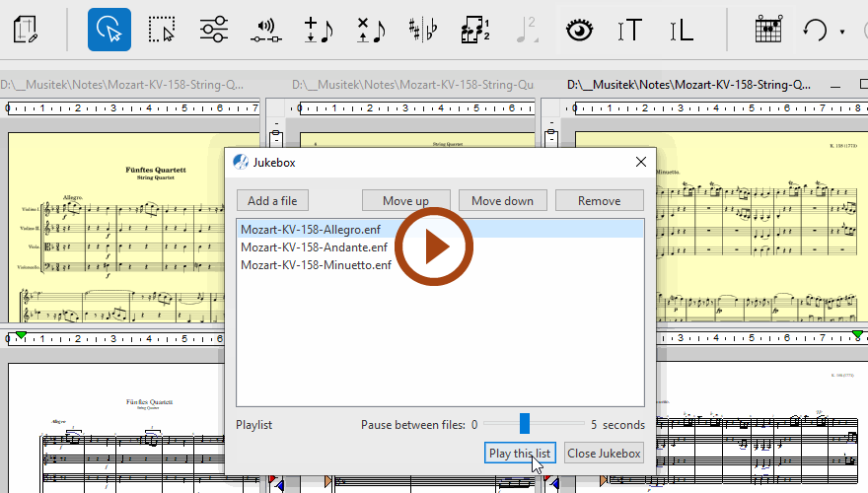
Task: Click the clipboard icon beside third document
Action: [550, 138]
